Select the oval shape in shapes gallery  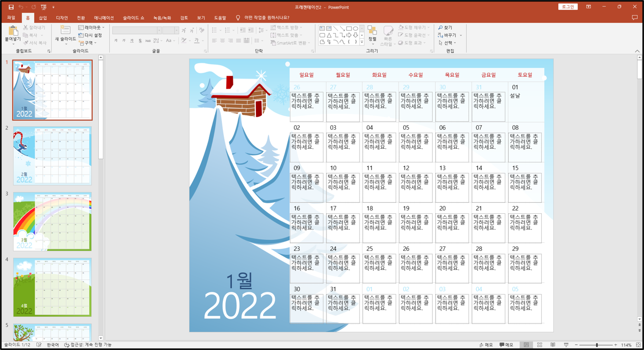coord(356,29)
